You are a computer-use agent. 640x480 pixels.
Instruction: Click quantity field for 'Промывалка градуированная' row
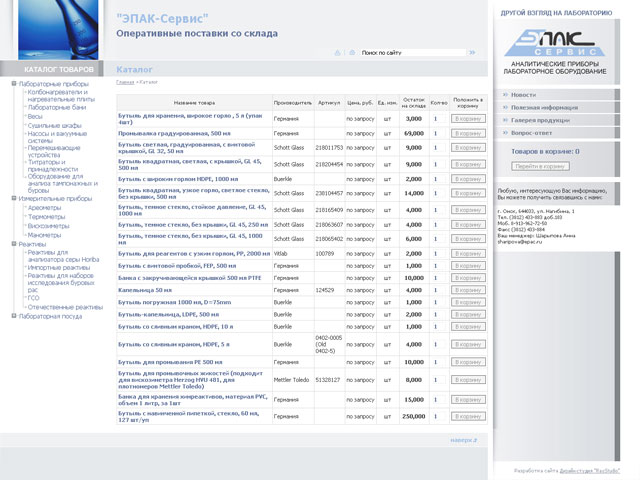(439, 133)
